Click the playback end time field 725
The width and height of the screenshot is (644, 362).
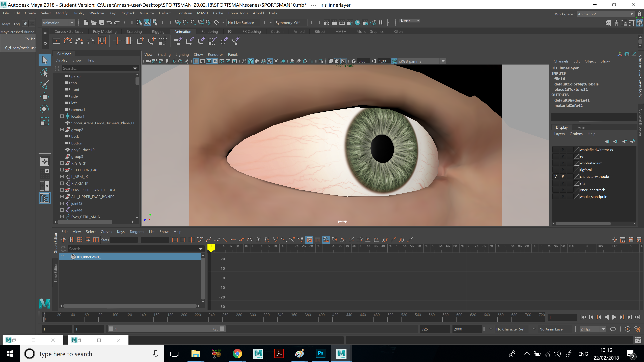(435, 329)
